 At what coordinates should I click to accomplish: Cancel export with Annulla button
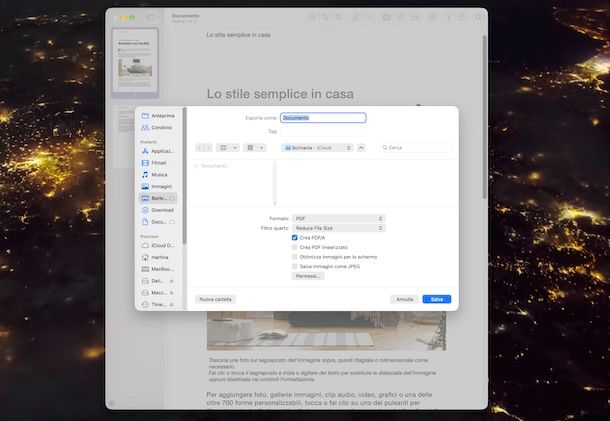(x=405, y=299)
